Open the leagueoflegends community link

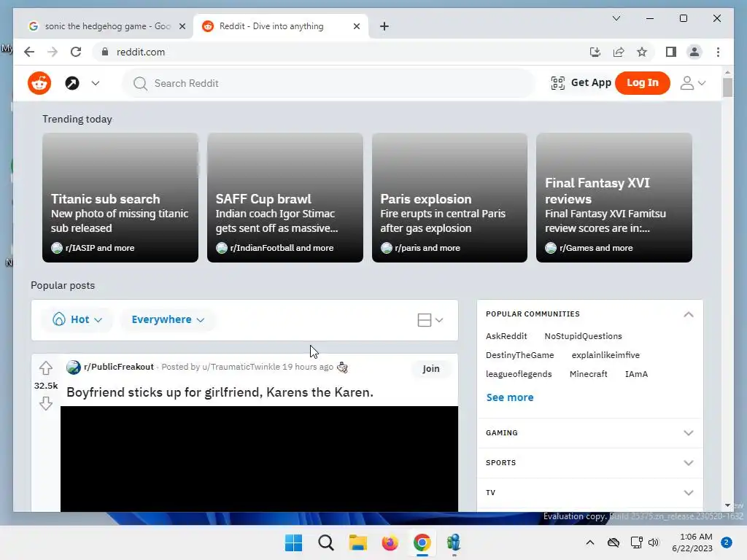(x=519, y=374)
